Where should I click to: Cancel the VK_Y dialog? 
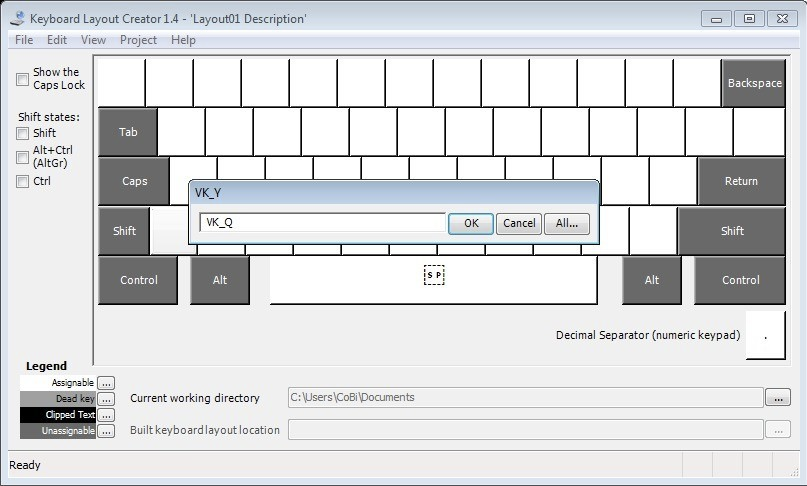tap(519, 223)
